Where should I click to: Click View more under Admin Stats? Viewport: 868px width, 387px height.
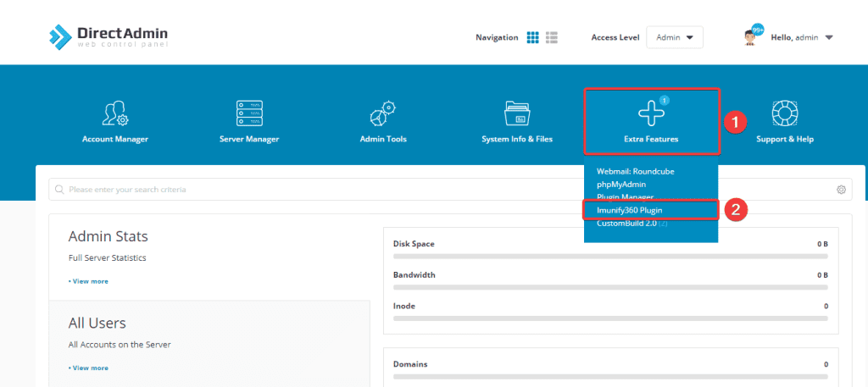click(89, 281)
